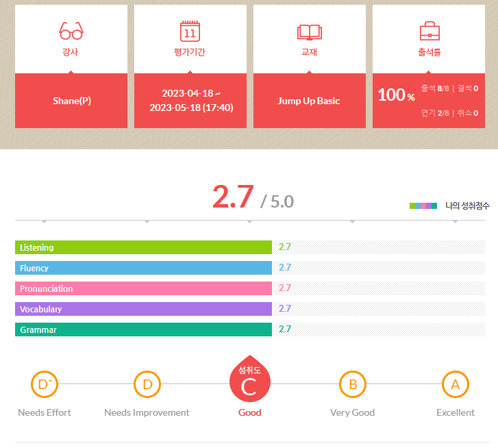Click the highlighted C 성취도 grade marker
The width and height of the screenshot is (498, 448).
pyautogui.click(x=249, y=382)
